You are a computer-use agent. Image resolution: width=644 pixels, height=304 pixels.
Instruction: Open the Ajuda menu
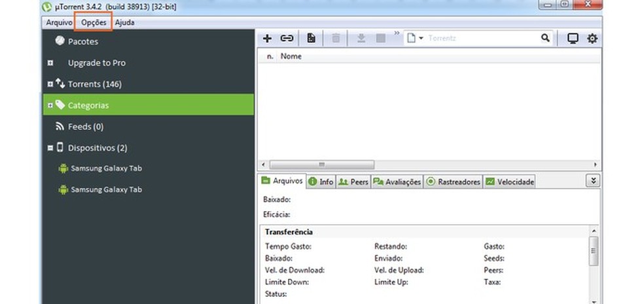124,23
